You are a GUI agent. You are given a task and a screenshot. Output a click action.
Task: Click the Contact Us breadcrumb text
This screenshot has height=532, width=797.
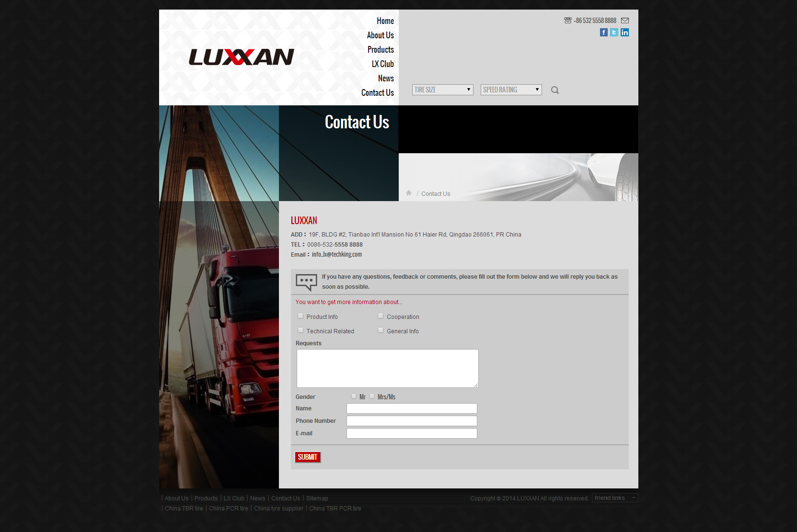point(436,194)
